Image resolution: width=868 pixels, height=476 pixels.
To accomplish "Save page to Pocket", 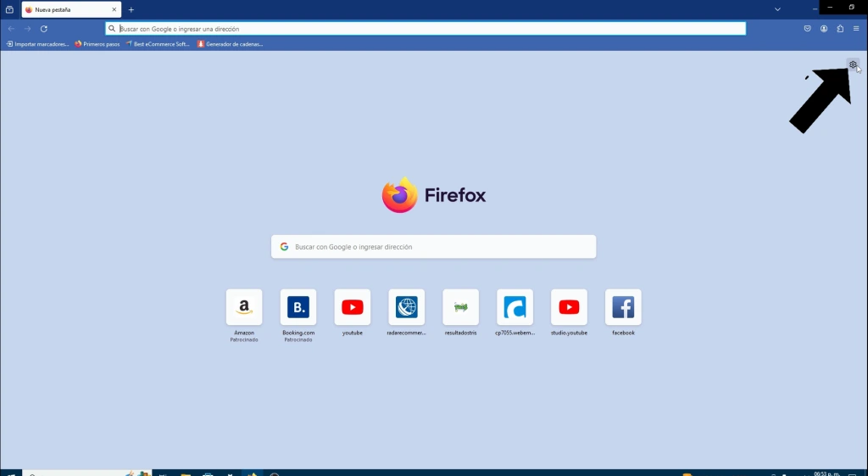I will point(807,29).
